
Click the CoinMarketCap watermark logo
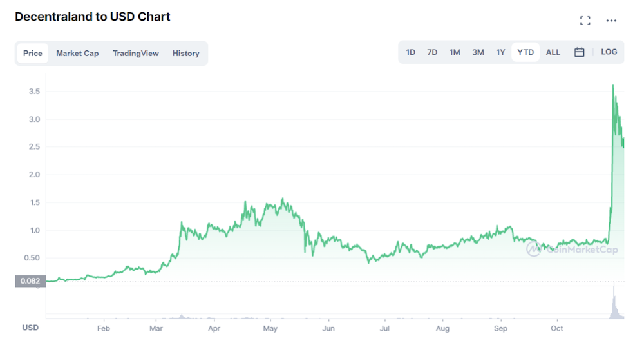(x=572, y=249)
